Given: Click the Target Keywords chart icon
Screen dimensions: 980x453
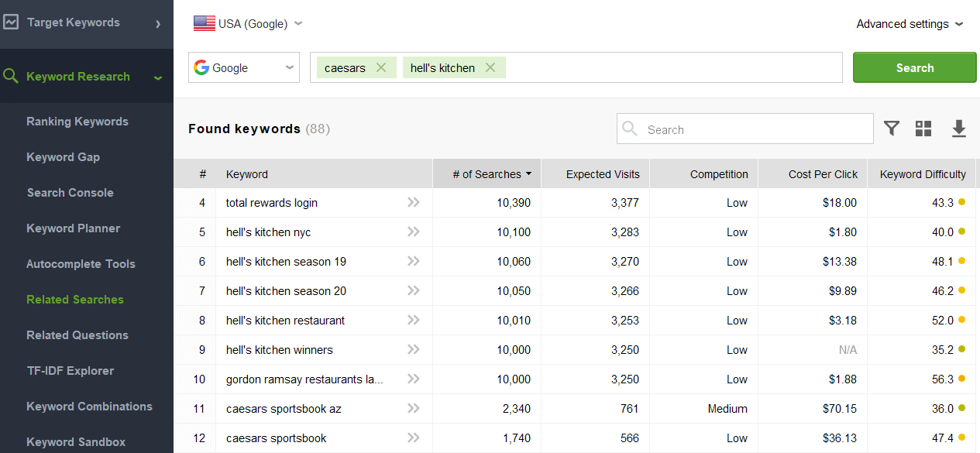Looking at the screenshot, I should pyautogui.click(x=10, y=22).
